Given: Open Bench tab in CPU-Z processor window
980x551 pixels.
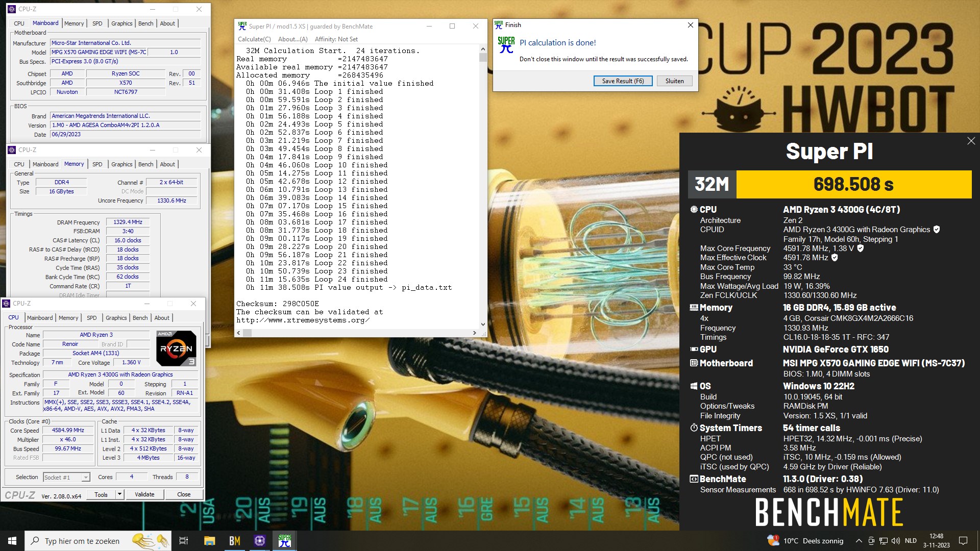Looking at the screenshot, I should pos(140,318).
